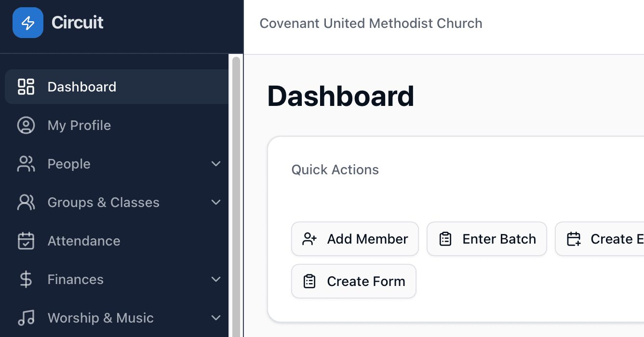Click the Create Form button
The width and height of the screenshot is (644, 337).
[x=353, y=281]
